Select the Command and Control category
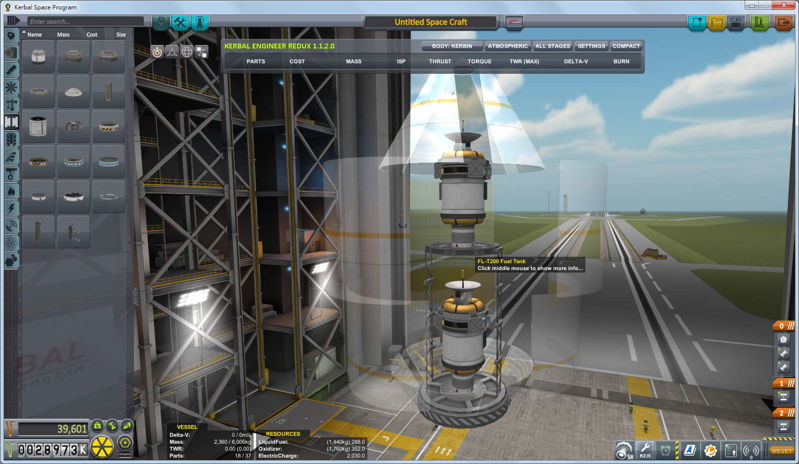The width and height of the screenshot is (799, 464). [11, 87]
